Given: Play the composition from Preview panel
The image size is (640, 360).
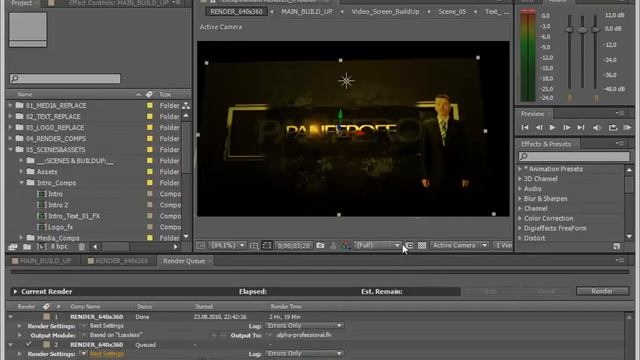Looking at the screenshot, I should (552, 128).
